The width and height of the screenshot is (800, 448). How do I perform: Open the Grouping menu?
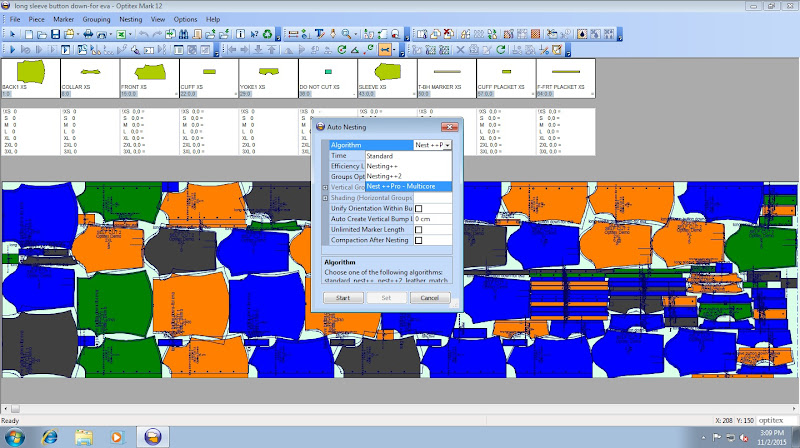coord(96,19)
